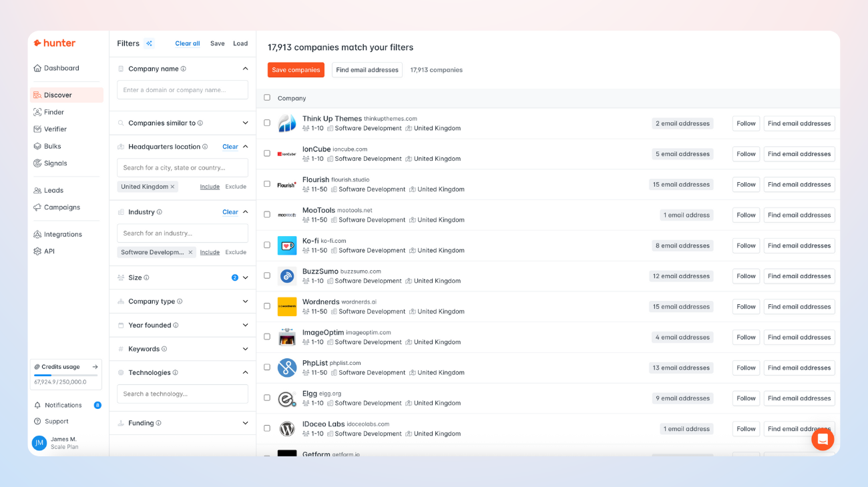Expand the Keywords filter section
This screenshot has height=487, width=868.
[245, 349]
